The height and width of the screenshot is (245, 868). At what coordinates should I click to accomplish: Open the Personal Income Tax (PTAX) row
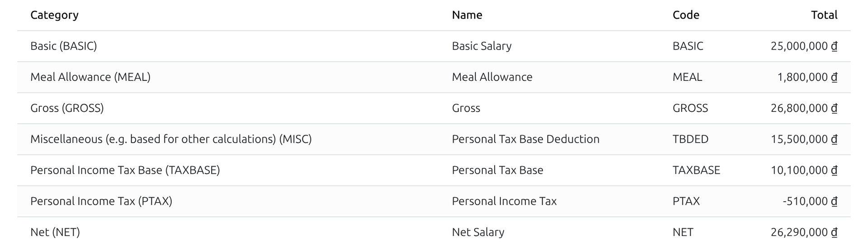tap(434, 201)
